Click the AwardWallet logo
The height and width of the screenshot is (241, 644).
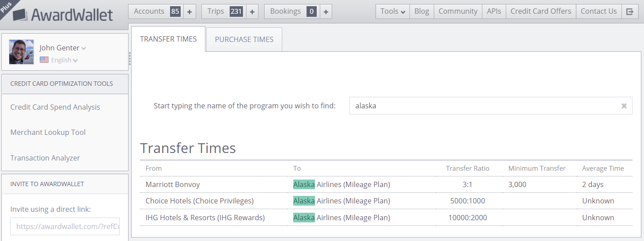point(63,15)
